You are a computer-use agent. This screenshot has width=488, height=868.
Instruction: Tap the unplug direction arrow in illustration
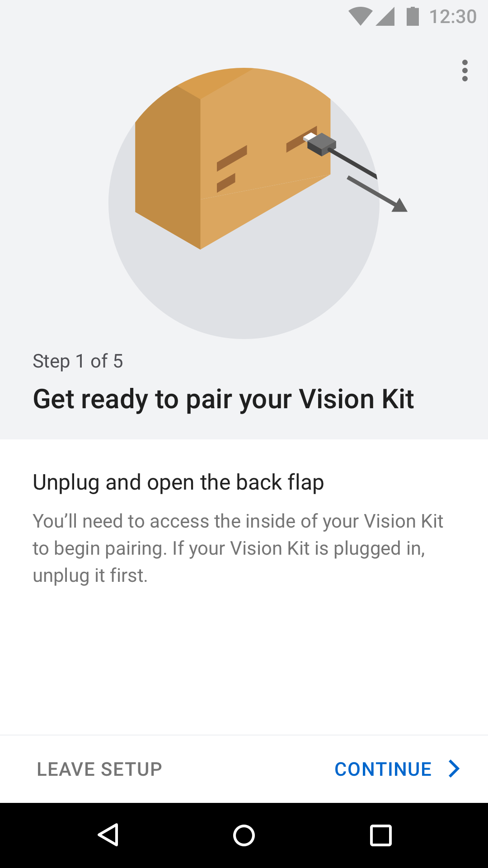(377, 194)
